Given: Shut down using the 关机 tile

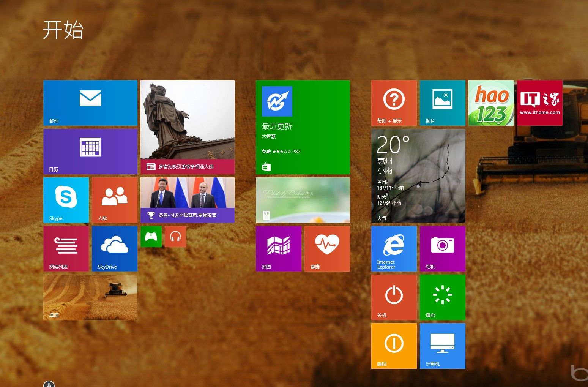Looking at the screenshot, I should pos(394,297).
